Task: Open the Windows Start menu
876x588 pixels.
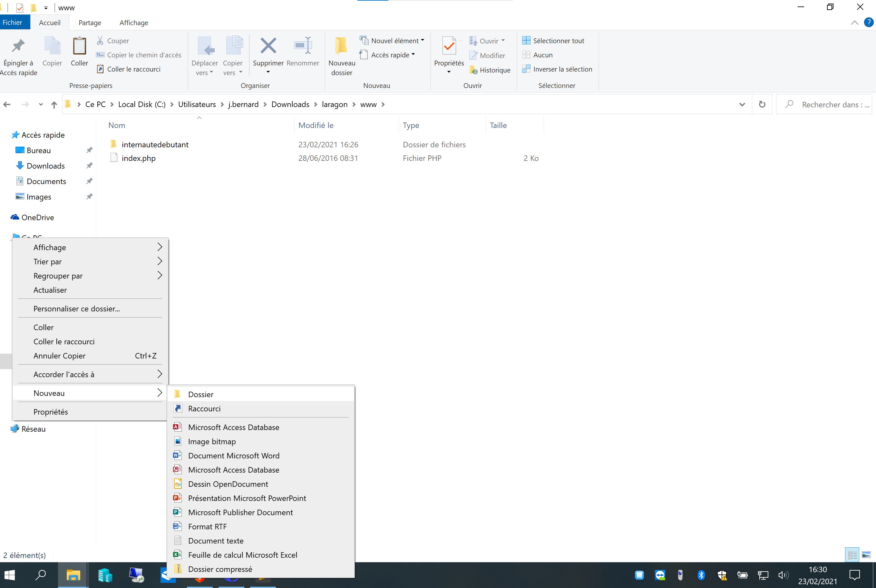Action: [9, 575]
